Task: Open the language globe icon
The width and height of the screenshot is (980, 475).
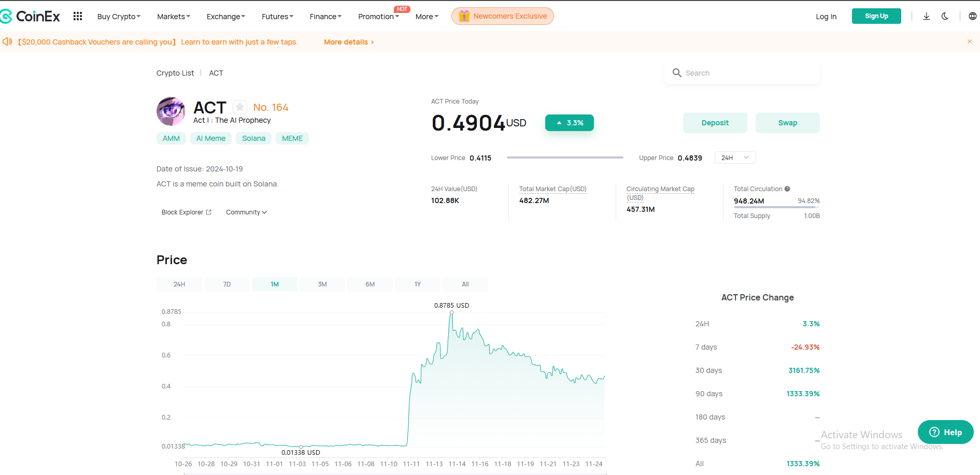Action: pyautogui.click(x=972, y=16)
